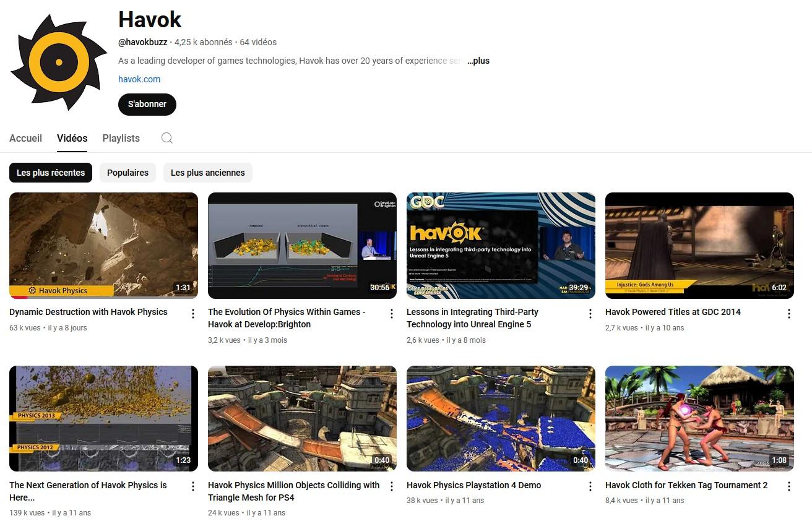Open options menu for Evolution Of Physics video

tap(392, 314)
